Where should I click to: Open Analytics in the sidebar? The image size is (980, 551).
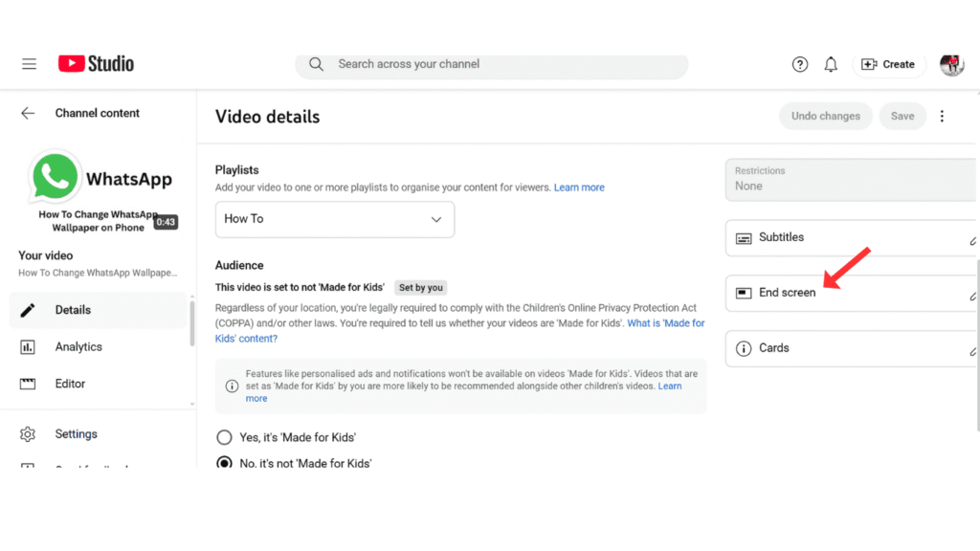pos(99,346)
